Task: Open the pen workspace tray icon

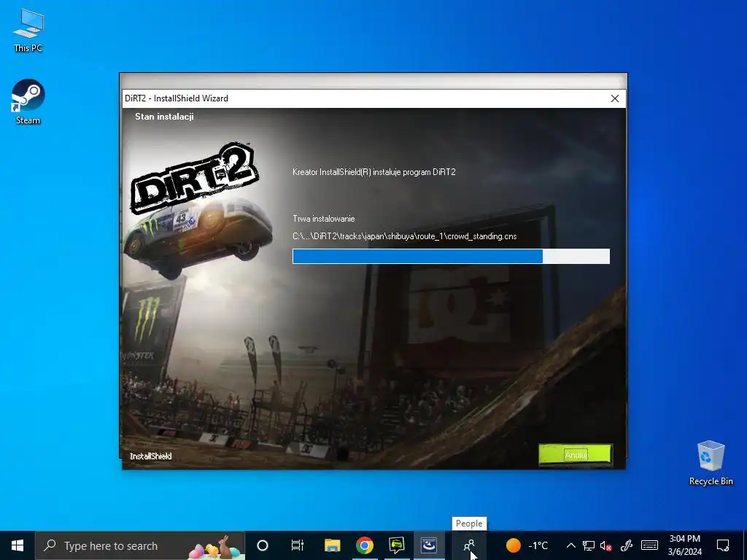Action: point(627,545)
